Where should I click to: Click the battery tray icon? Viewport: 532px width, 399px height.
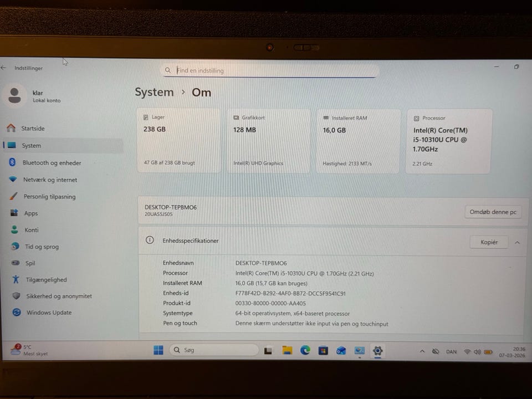[x=488, y=352]
